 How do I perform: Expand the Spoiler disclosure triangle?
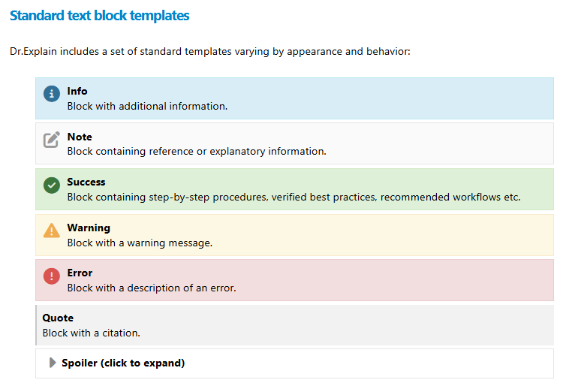(x=53, y=363)
